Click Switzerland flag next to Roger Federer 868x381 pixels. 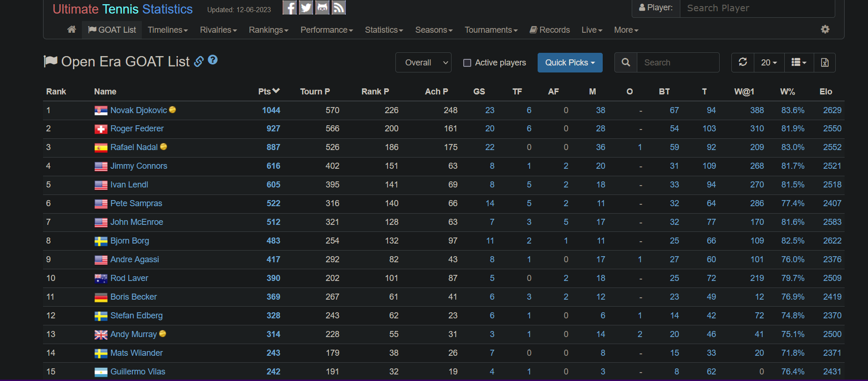pos(101,129)
